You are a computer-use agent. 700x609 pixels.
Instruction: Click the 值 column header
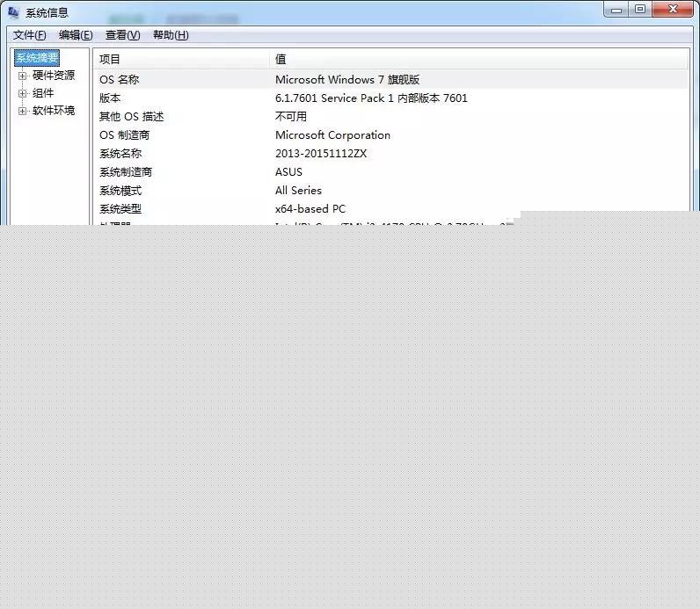[479, 59]
